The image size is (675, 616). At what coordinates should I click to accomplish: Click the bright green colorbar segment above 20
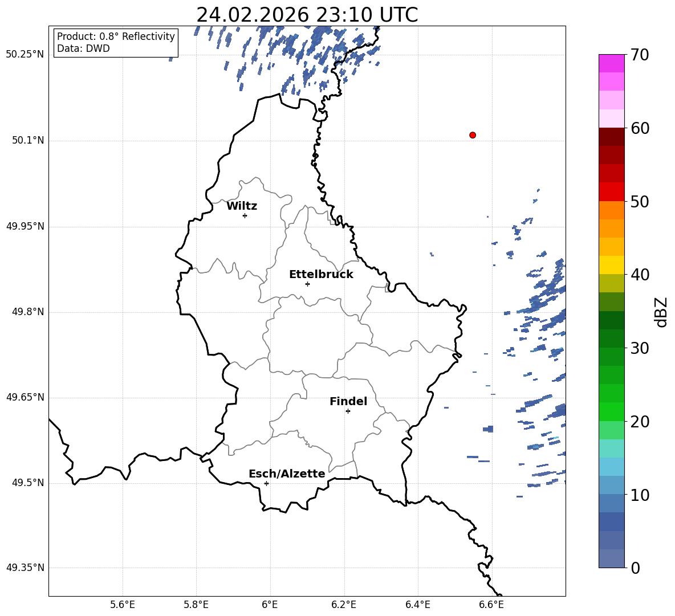click(611, 411)
